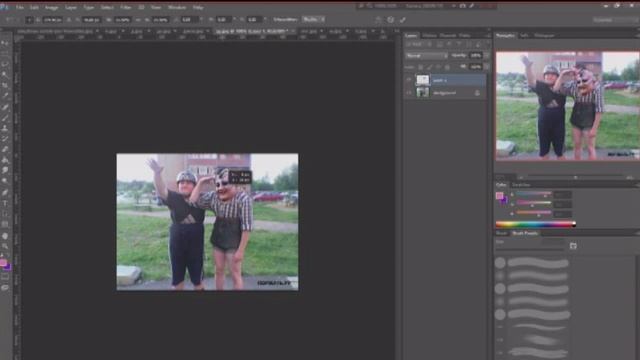Select the Lasso tool

5,64
